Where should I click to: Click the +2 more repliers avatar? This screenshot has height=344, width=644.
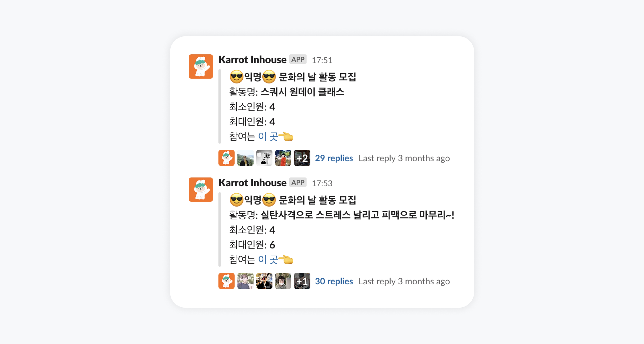[x=302, y=158]
